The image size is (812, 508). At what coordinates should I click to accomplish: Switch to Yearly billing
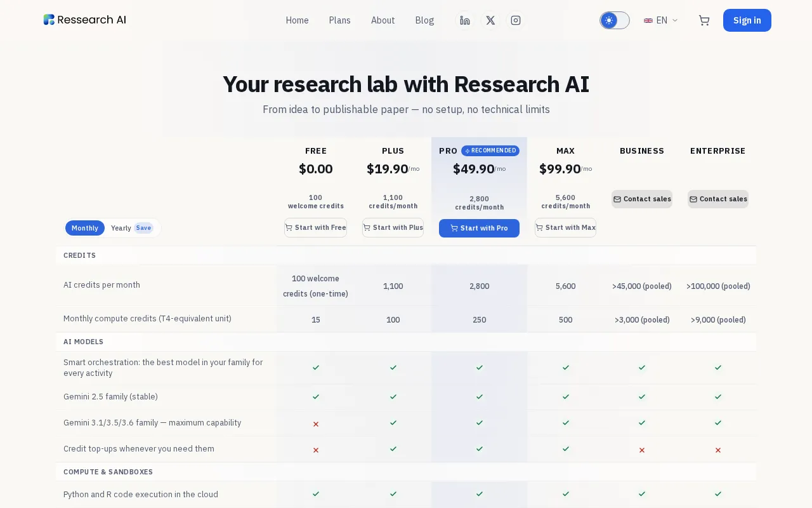tap(132, 228)
